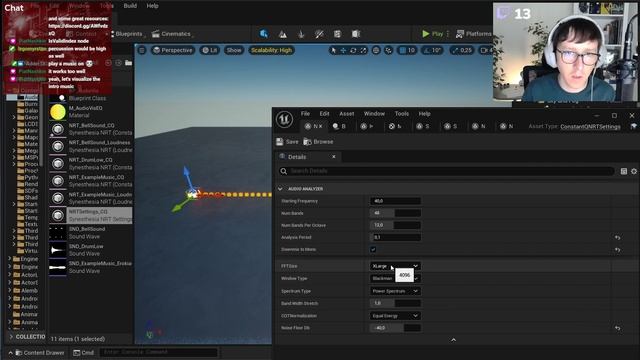640x360 pixels.
Task: Reset Analysis Period to default
Action: 618,237
